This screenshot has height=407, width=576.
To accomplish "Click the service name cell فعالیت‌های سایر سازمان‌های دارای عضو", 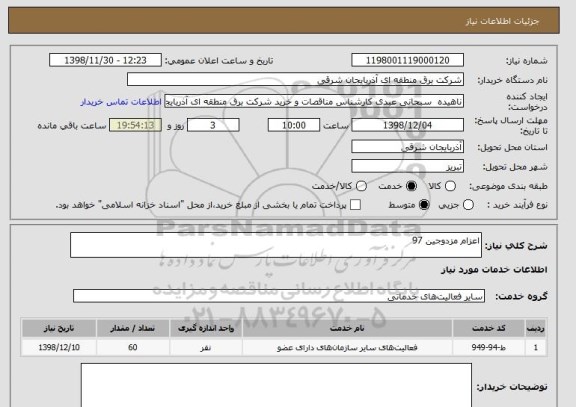I will (347, 347).
